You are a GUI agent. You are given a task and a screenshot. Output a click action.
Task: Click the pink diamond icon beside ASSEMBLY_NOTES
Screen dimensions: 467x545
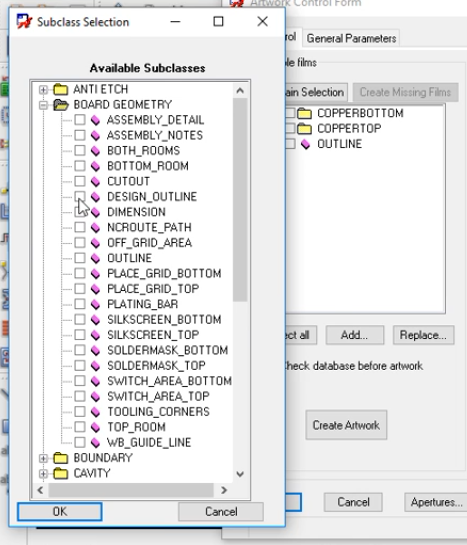coord(95,135)
